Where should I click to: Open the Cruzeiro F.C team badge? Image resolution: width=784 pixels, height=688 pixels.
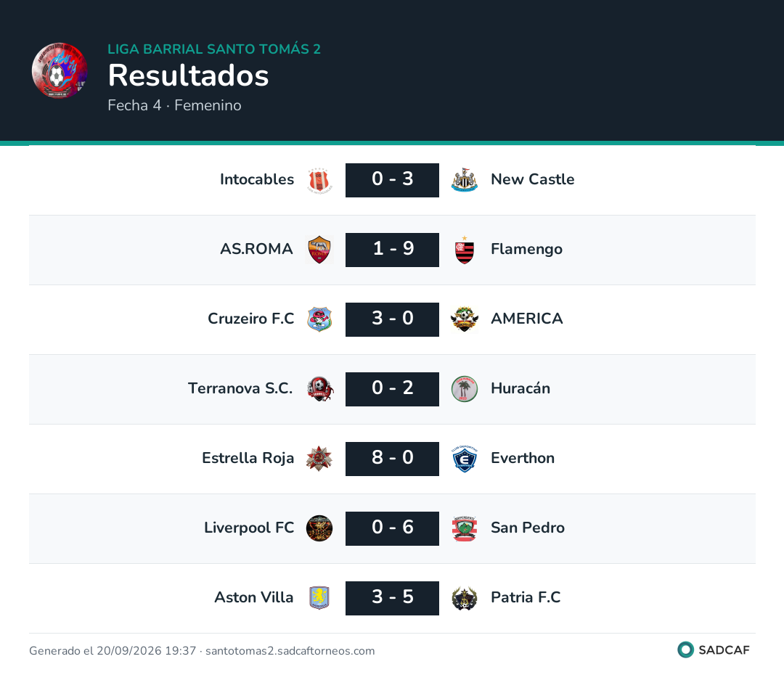[319, 319]
